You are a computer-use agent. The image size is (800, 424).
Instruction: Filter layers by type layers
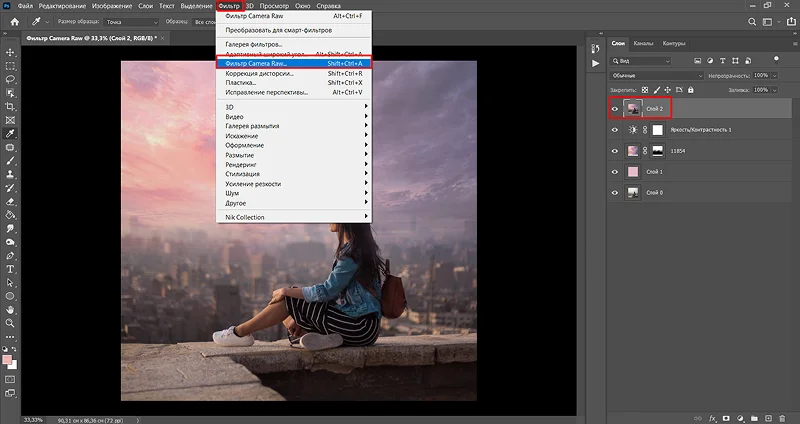pos(722,61)
